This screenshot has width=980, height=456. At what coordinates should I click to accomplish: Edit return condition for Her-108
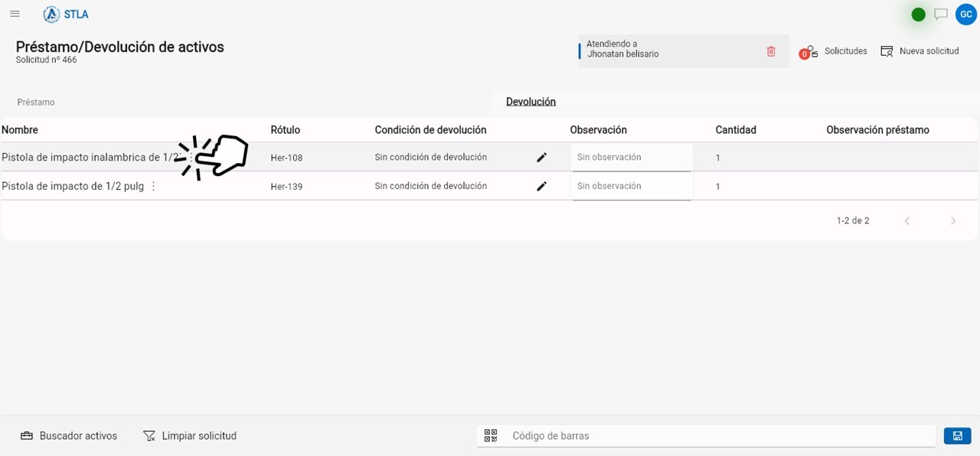(x=542, y=157)
